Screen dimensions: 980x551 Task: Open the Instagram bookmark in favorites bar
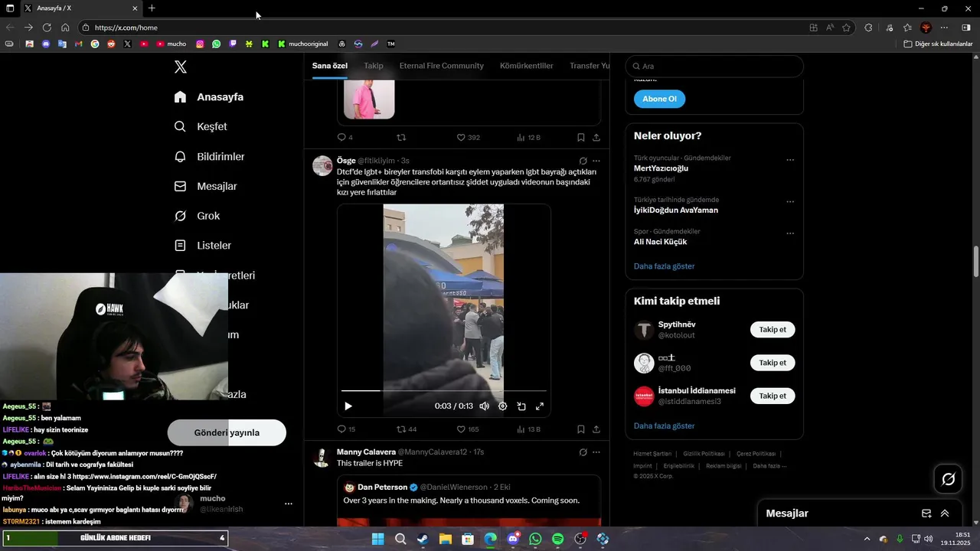[x=200, y=44]
